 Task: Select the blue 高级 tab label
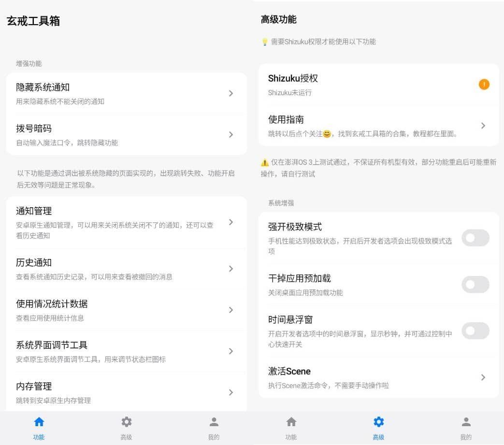click(378, 437)
